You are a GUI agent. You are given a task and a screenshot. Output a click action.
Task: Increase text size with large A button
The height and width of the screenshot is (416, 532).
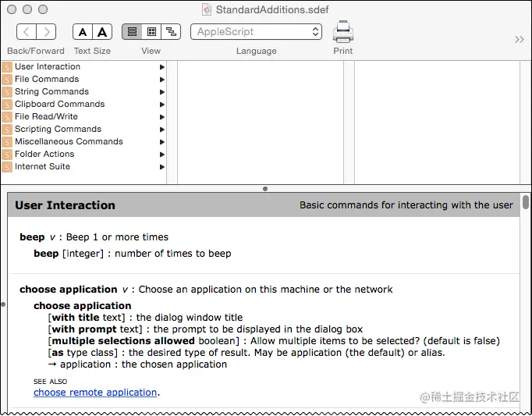click(x=102, y=32)
